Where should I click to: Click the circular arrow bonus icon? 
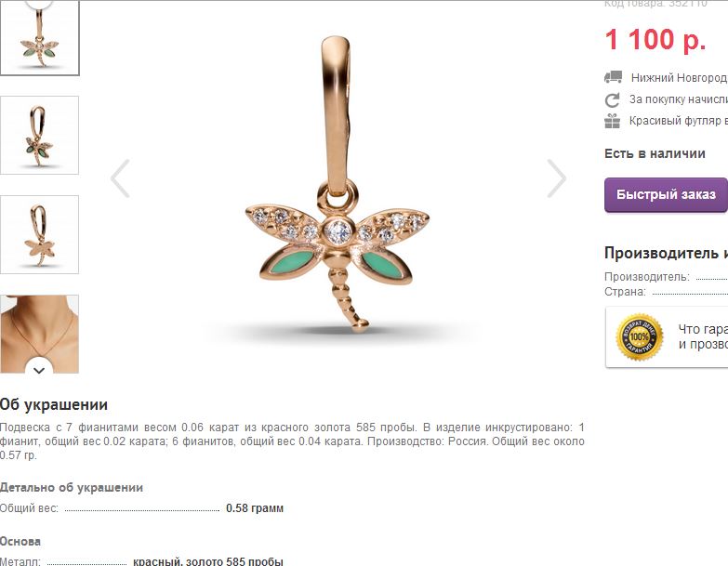coord(613,99)
